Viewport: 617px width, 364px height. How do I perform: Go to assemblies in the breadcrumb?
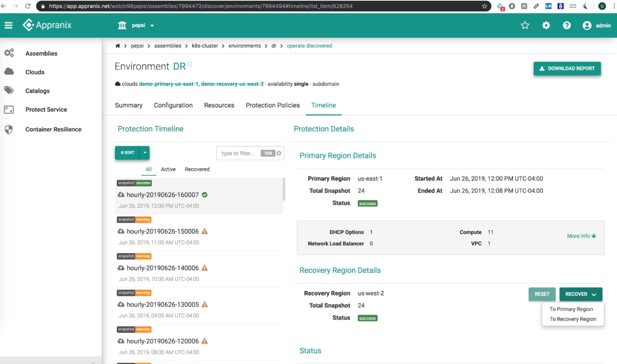click(x=168, y=46)
